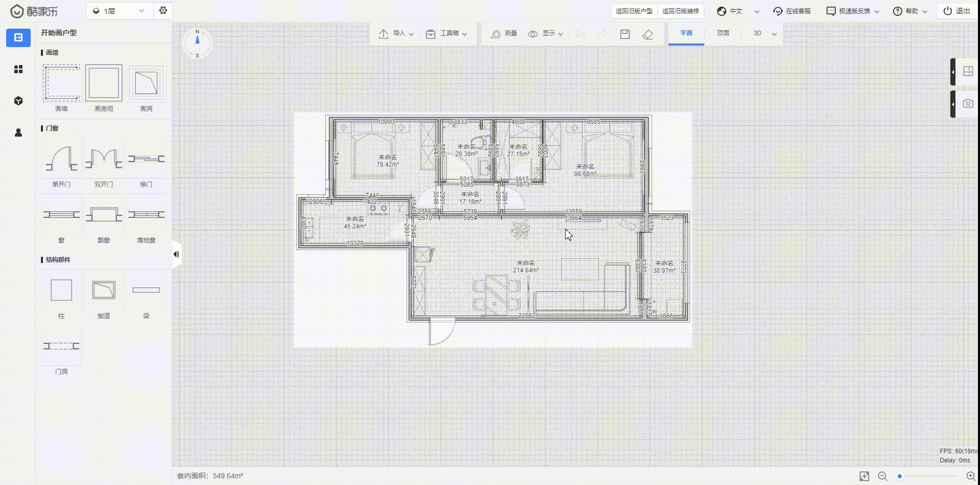Click the 套内面积 549.64m² status text
The height and width of the screenshot is (485, 980).
pos(210,476)
